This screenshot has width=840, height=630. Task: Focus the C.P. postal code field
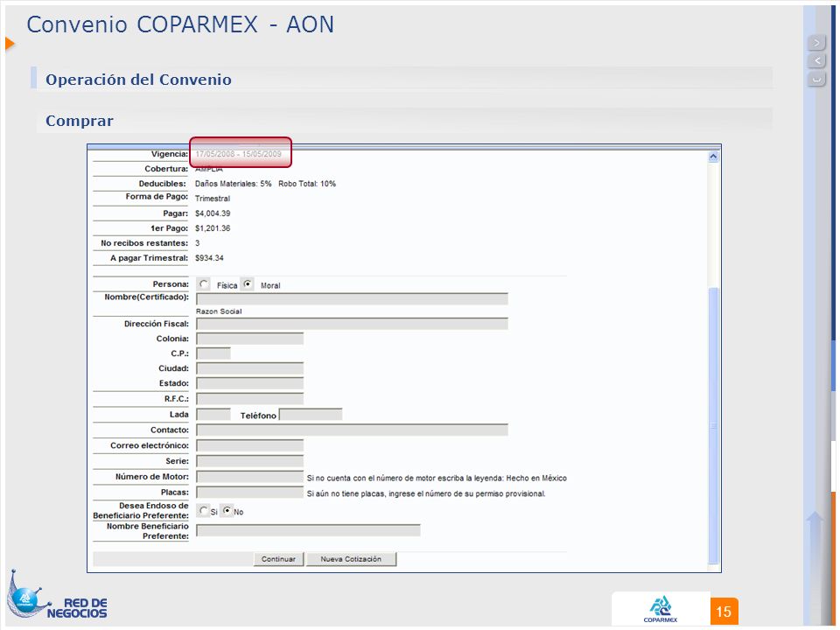coord(213,353)
